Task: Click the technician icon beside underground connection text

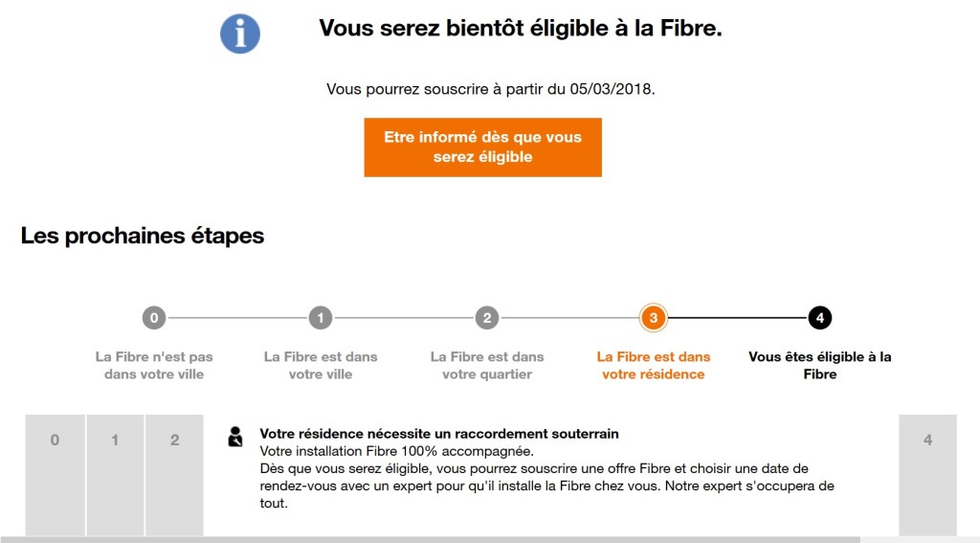Action: (x=235, y=438)
